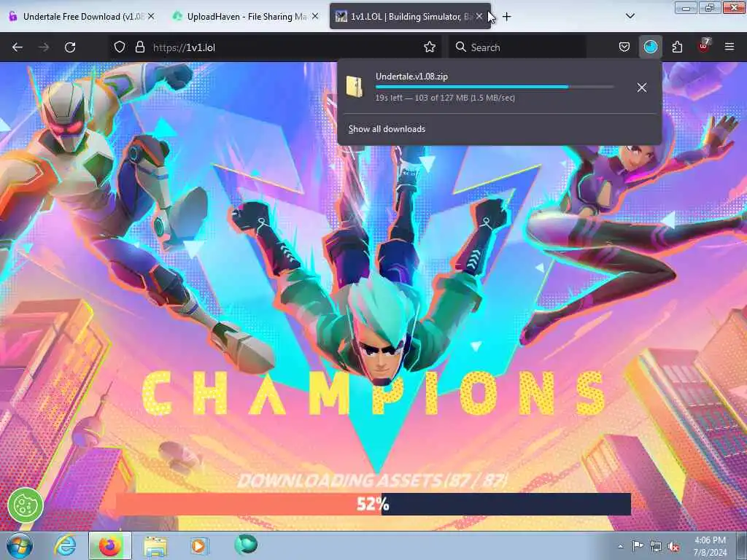Click the Undertale.v1.08.zip file name
Viewport: 747px width, 560px height.
point(411,76)
